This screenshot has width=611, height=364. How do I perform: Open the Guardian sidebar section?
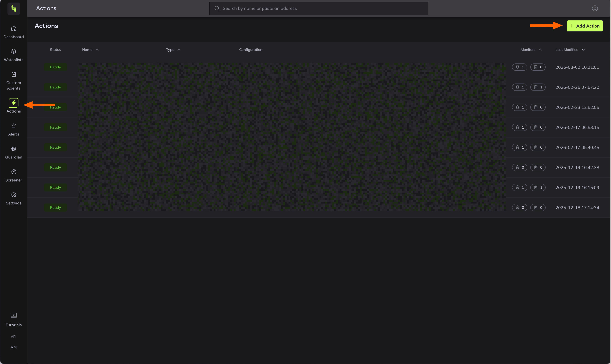click(x=14, y=153)
